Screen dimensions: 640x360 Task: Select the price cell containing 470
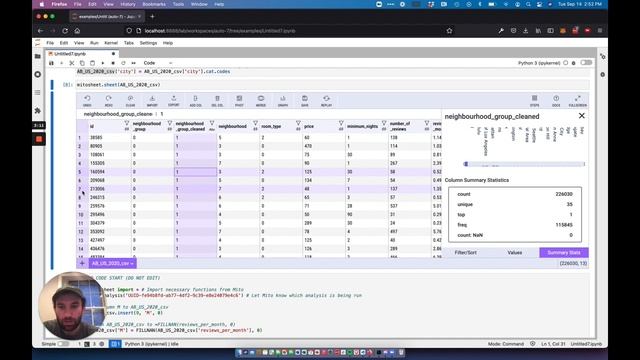[324, 146]
